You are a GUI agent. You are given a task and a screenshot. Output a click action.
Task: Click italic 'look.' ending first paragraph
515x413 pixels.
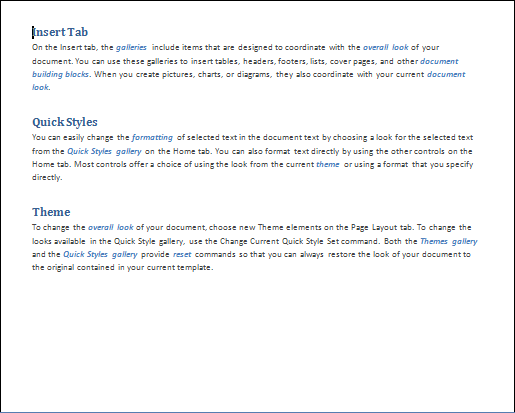tap(41, 87)
